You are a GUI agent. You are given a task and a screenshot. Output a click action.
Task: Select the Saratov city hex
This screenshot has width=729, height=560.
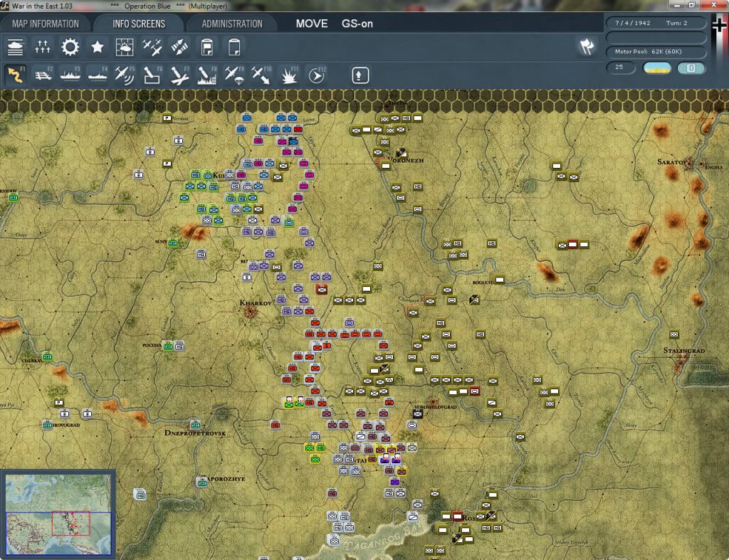[x=689, y=163]
